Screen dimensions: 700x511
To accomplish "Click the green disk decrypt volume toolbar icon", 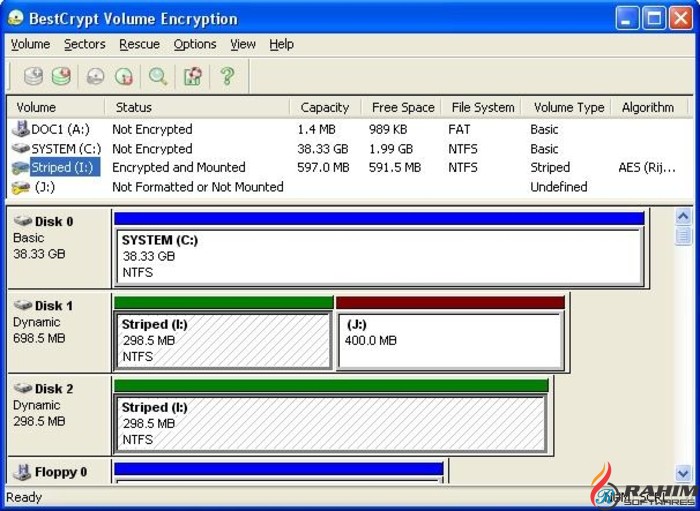I will 62,76.
